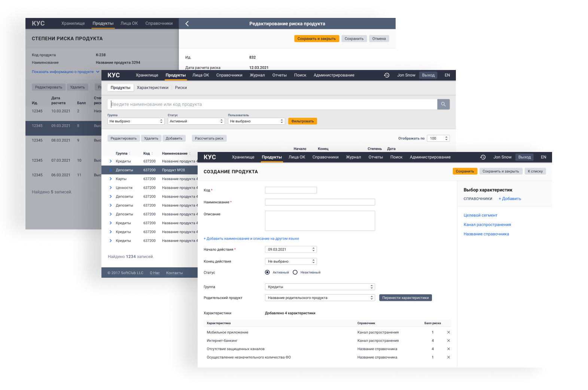This screenshot has width=588, height=390.
Task: Open history clock icon in front window
Action: click(483, 157)
